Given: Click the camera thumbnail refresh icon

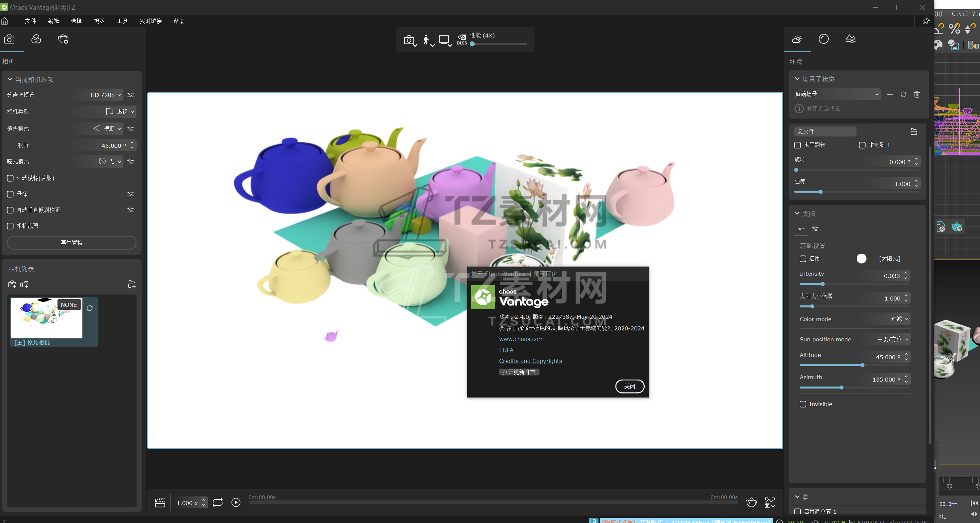Looking at the screenshot, I should click(x=90, y=308).
